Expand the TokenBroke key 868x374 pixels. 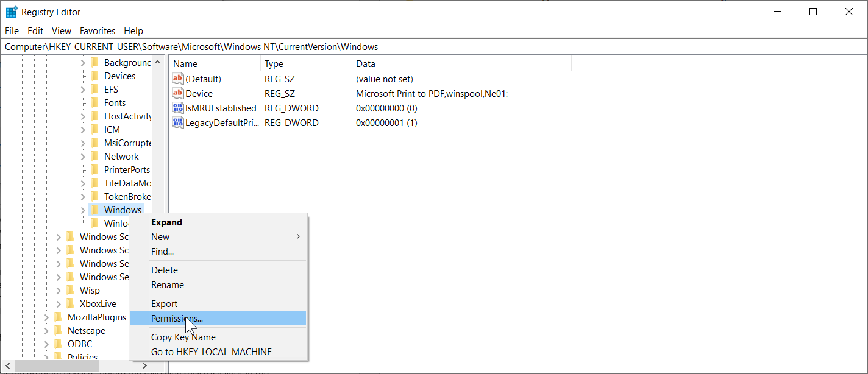pyautogui.click(x=83, y=197)
